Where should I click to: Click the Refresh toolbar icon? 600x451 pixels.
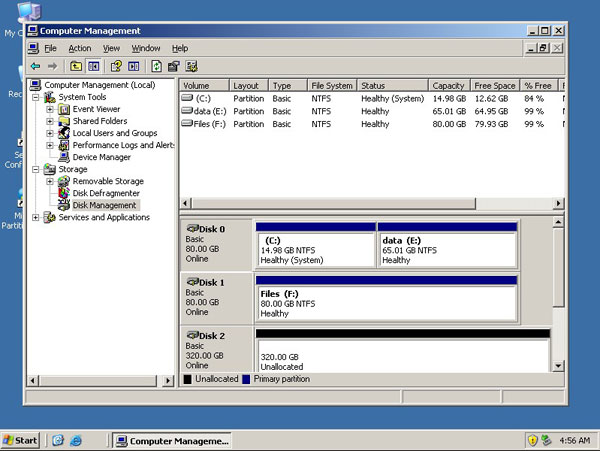coord(156,67)
